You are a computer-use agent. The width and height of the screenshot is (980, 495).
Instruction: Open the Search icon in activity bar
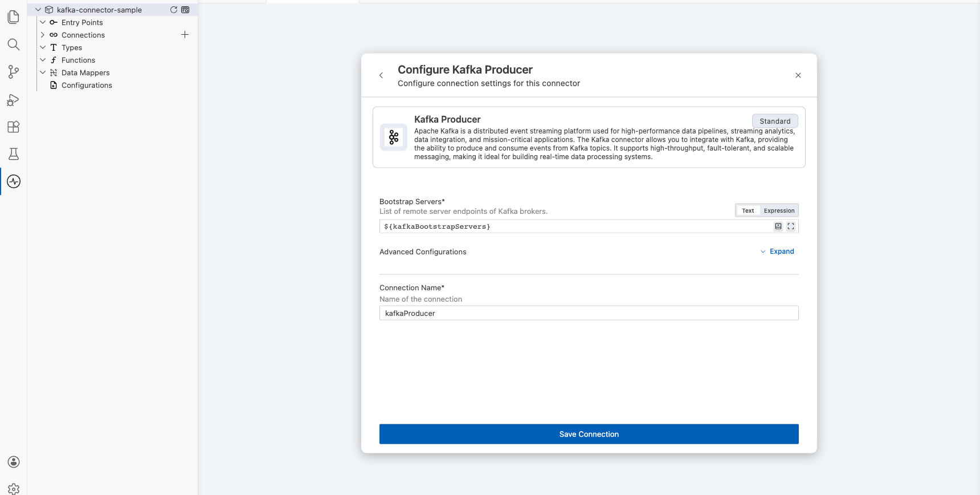pos(14,44)
